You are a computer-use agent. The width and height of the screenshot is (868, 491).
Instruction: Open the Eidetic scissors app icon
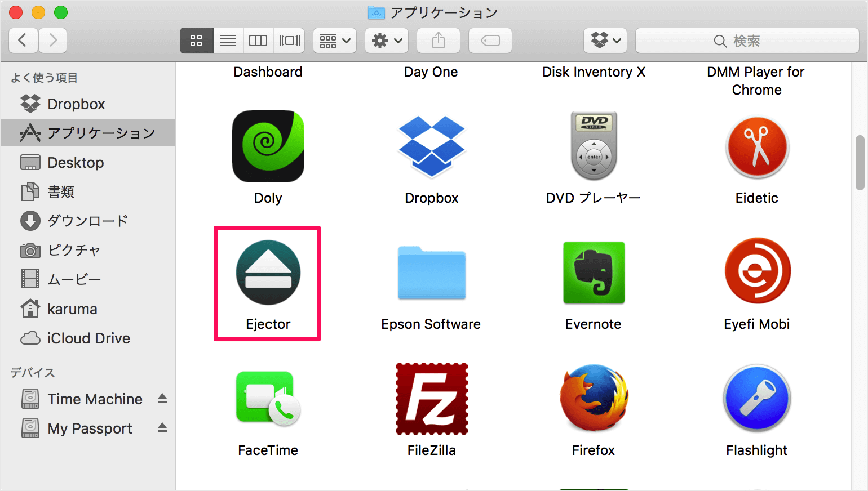(757, 146)
